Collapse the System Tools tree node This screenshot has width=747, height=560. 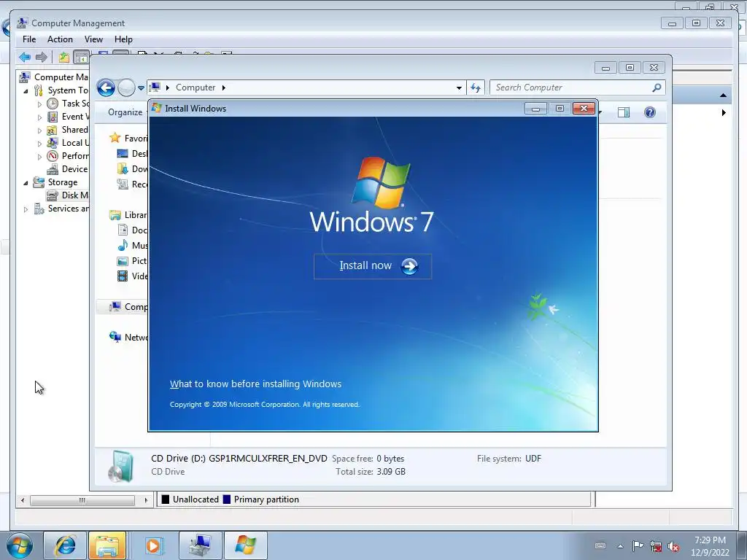click(26, 90)
